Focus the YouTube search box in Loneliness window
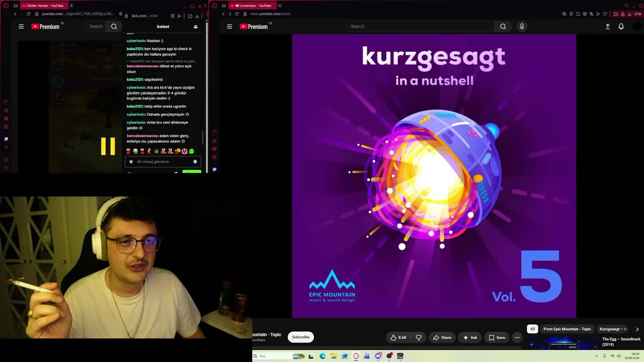The image size is (644, 362). point(421,27)
